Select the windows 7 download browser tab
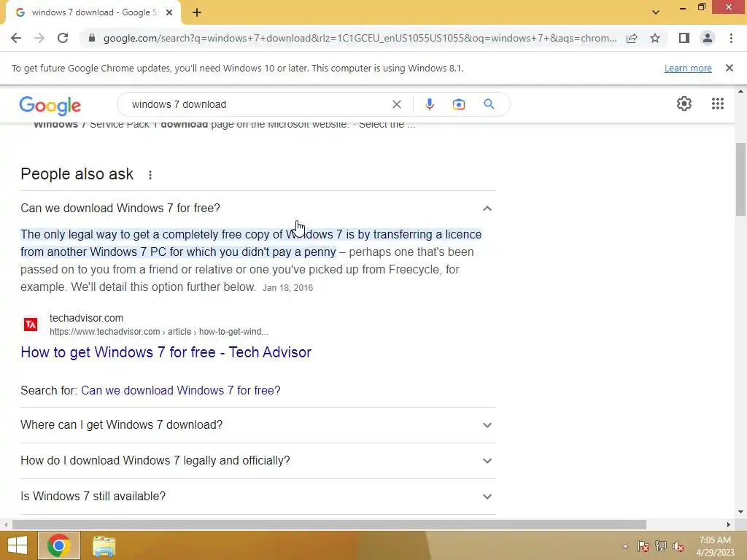 pyautogui.click(x=93, y=13)
